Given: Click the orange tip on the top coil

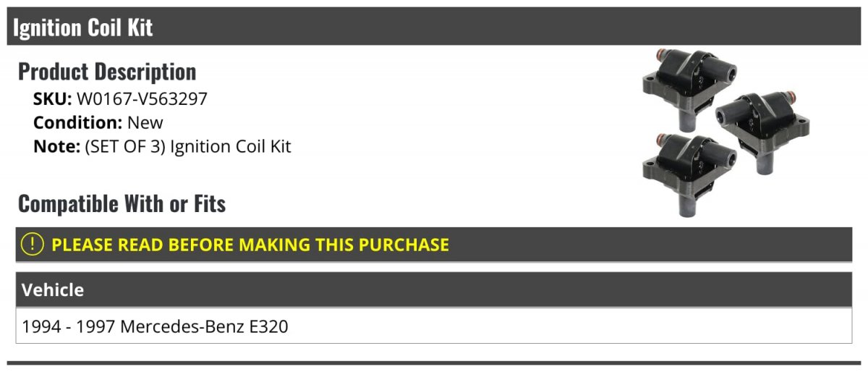Looking at the screenshot, I should [x=663, y=55].
